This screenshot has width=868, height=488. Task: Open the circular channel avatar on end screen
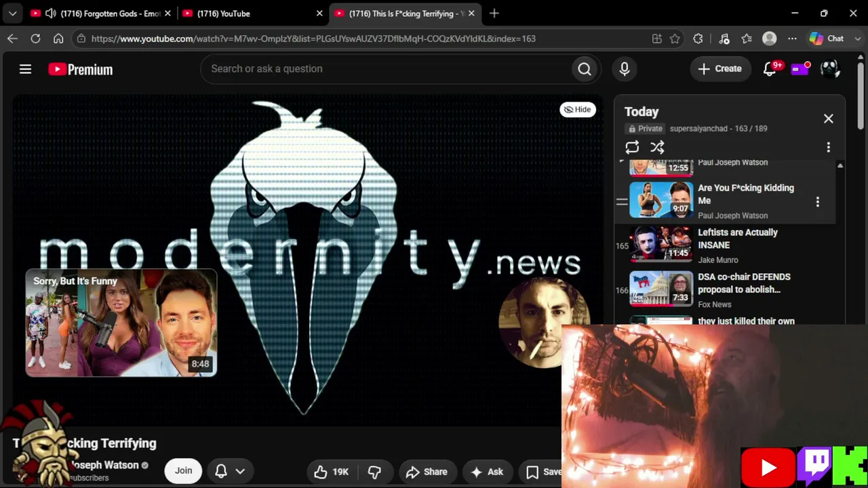click(544, 323)
